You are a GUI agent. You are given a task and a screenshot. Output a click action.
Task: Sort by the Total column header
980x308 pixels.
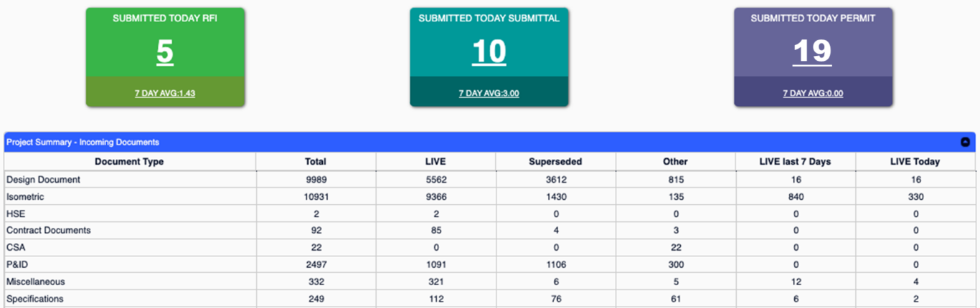pyautogui.click(x=316, y=162)
